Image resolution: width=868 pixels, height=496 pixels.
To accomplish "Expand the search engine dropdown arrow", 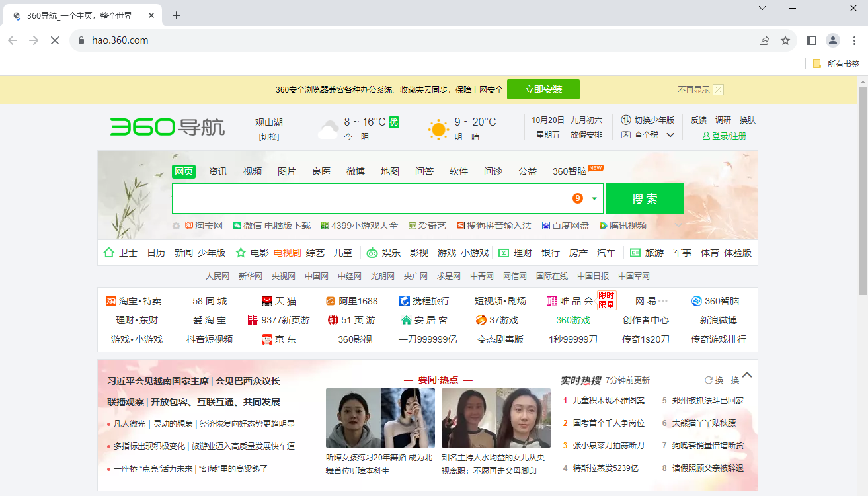I will (x=594, y=198).
